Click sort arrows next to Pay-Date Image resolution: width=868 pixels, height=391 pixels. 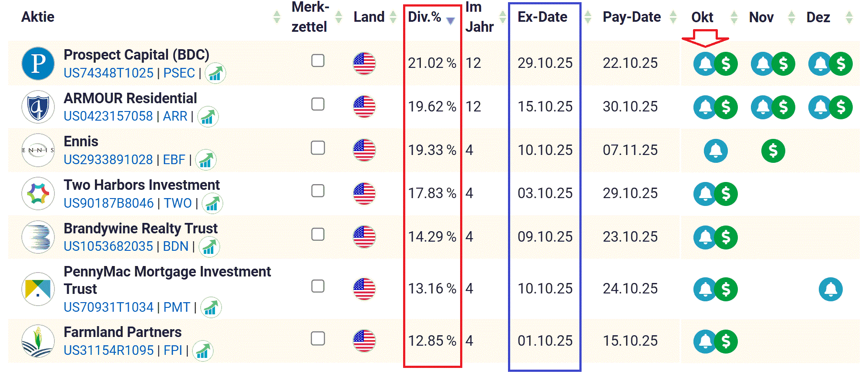[x=673, y=17]
